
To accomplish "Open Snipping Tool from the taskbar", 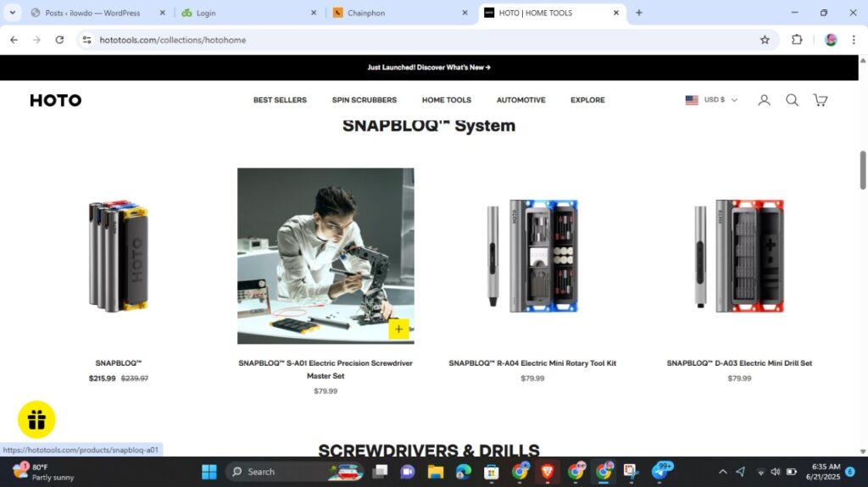I will 631,472.
